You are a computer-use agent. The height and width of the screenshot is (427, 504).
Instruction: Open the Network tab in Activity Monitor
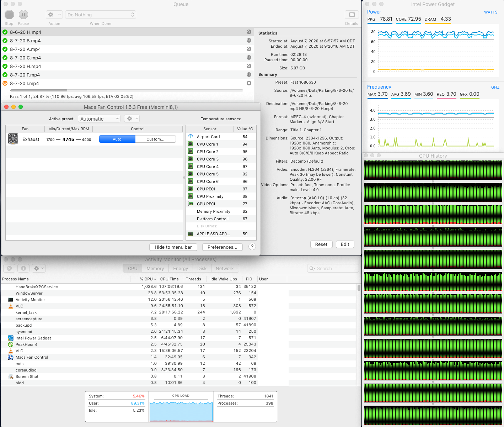click(225, 268)
